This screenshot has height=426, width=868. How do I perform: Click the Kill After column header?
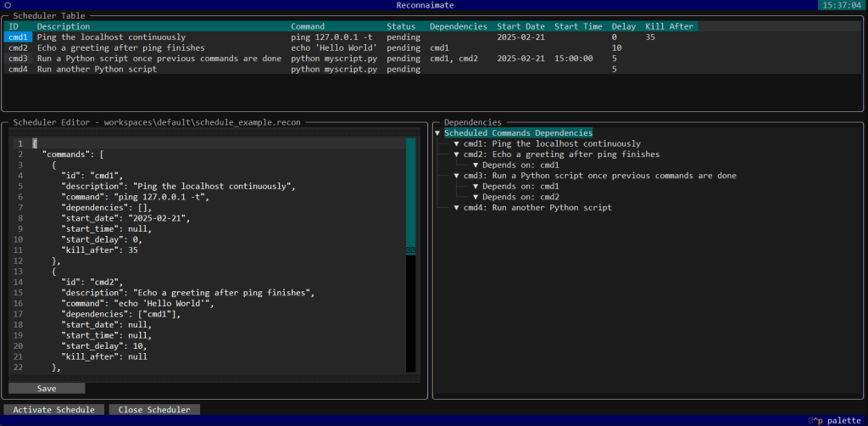click(669, 26)
